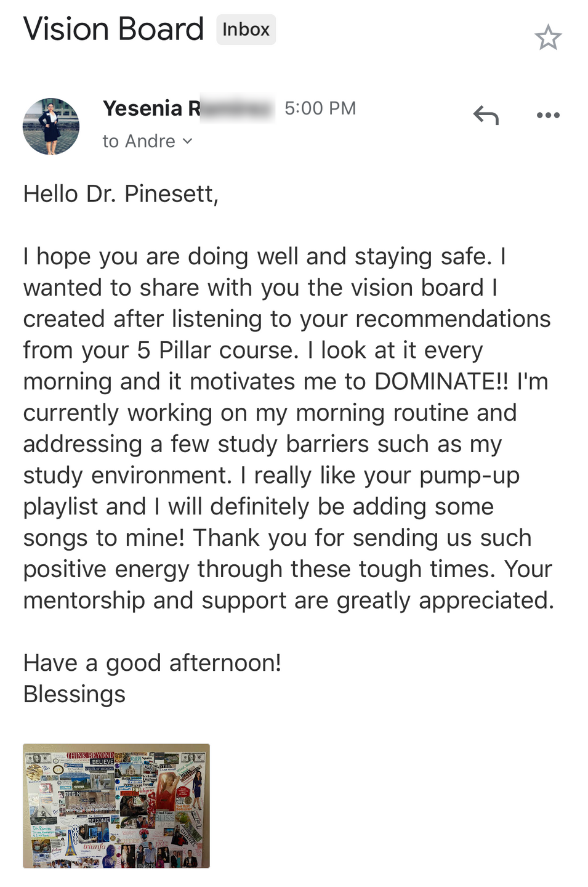The height and width of the screenshot is (887, 588).
Task: Tap the 'Blessings' sign-off line
Action: click(x=75, y=694)
